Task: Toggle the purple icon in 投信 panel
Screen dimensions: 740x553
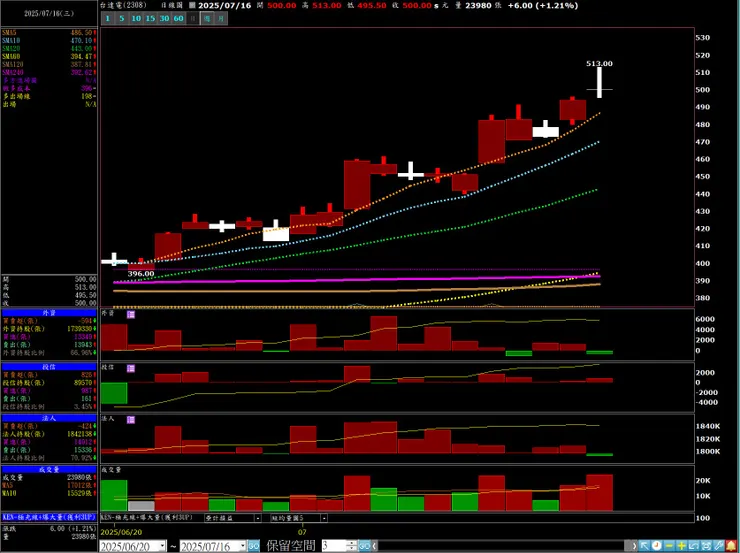Action: click(x=131, y=368)
